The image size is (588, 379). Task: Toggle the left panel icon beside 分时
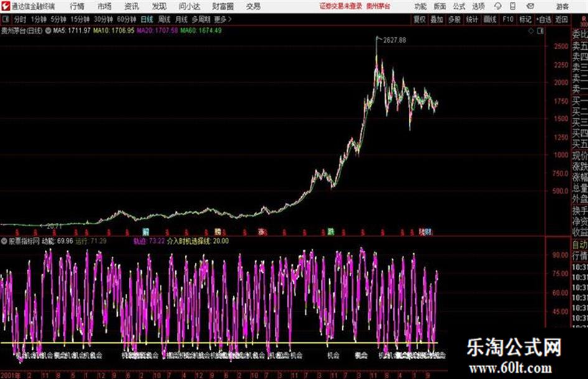click(x=6, y=19)
